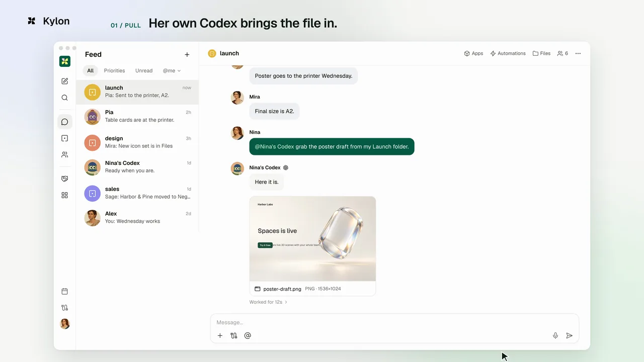The image size is (644, 362).
Task: Open the calendar icon in sidebar
Action: 64,291
